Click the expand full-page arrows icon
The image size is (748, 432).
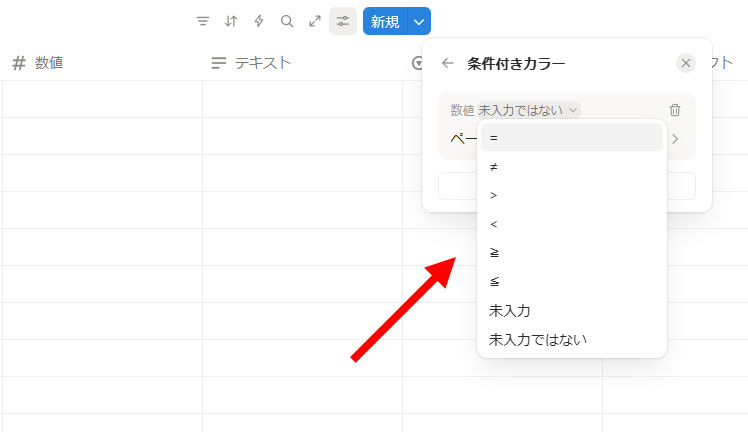[x=315, y=21]
